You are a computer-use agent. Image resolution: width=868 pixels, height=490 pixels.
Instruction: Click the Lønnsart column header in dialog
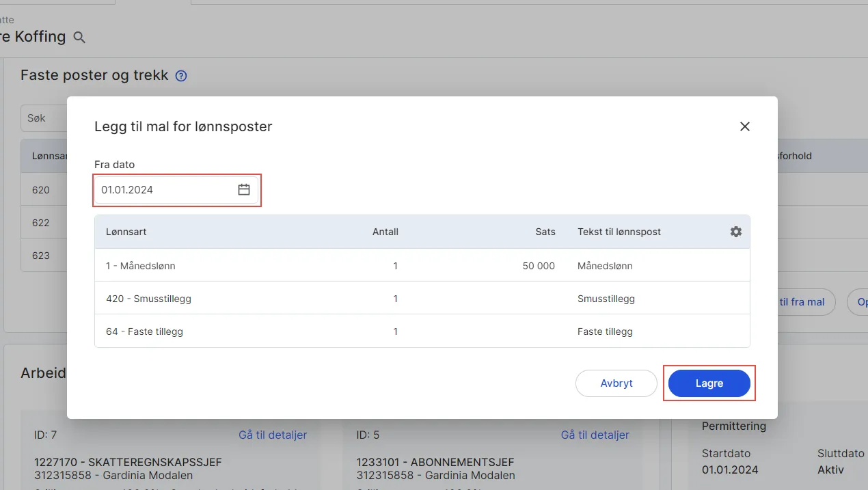(126, 232)
